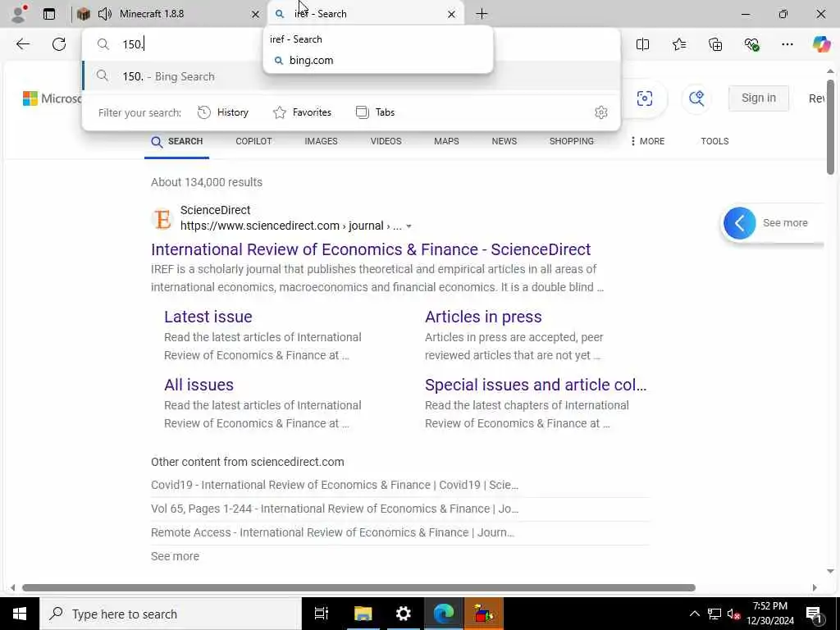Switch to the SHOPPING tab

(x=572, y=141)
